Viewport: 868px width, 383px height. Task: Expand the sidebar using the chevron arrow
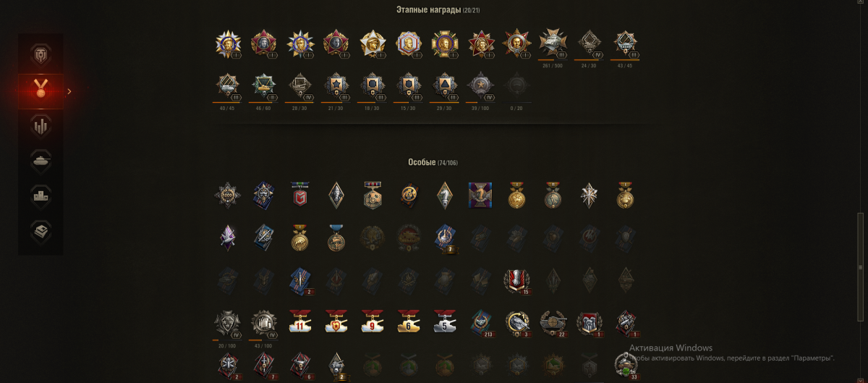coord(69,91)
